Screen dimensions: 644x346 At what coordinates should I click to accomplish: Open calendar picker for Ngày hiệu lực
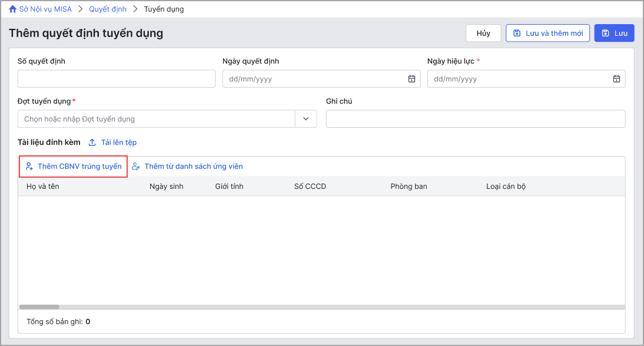tap(616, 79)
